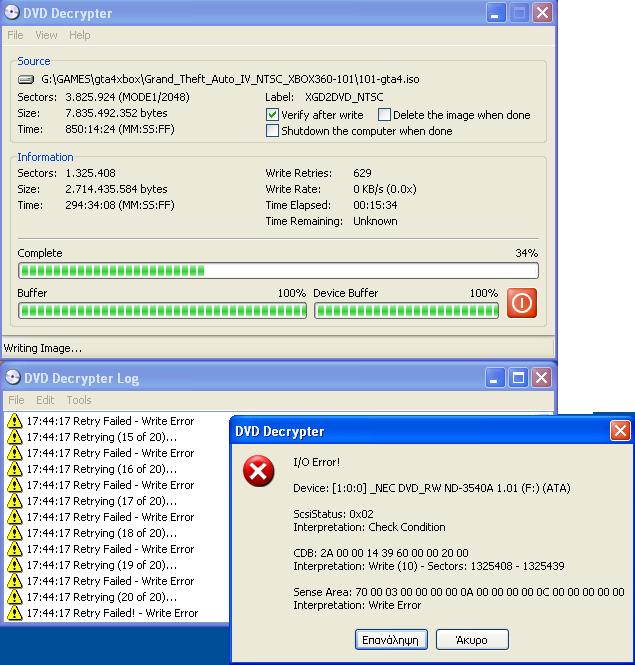Click Write Retries value 629
Screen dimensions: 635x665
pyautogui.click(x=362, y=173)
